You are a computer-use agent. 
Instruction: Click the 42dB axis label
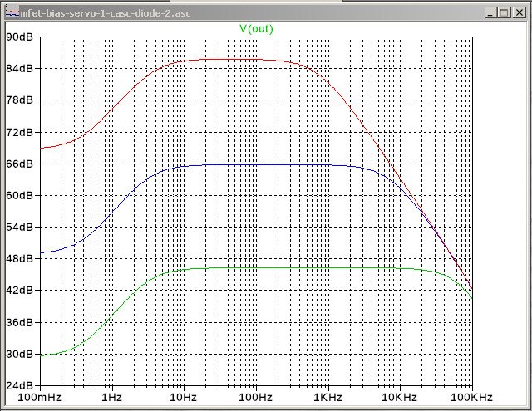pos(19,291)
